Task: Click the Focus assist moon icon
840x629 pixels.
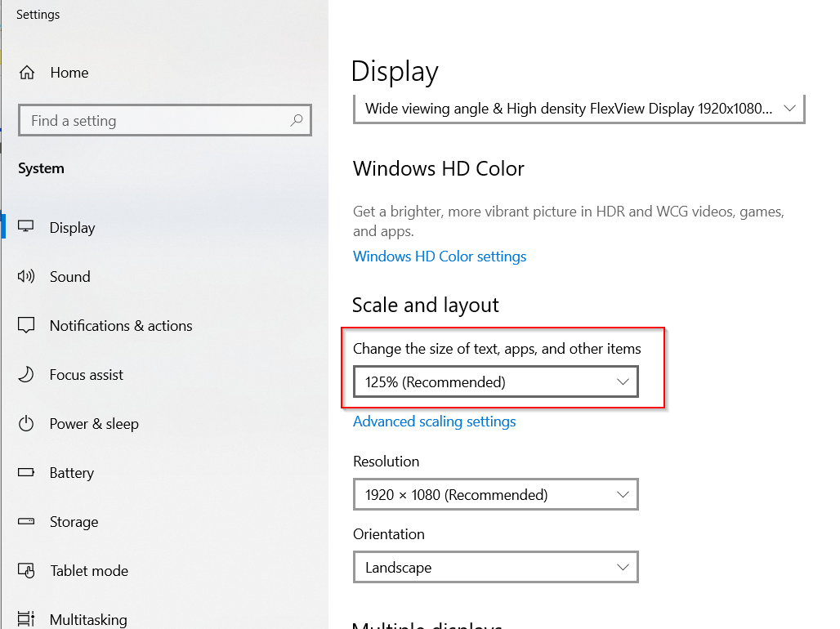Action: [26, 374]
